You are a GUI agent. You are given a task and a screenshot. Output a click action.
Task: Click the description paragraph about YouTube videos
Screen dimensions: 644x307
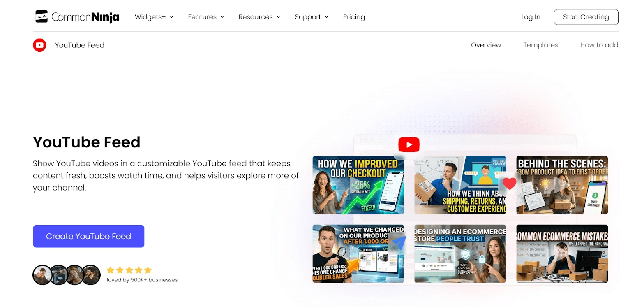tap(166, 176)
